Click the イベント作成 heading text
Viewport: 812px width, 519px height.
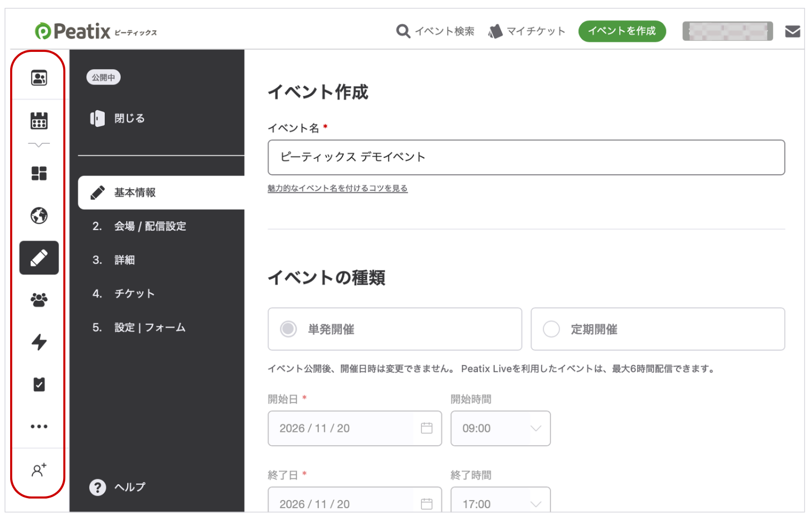318,92
